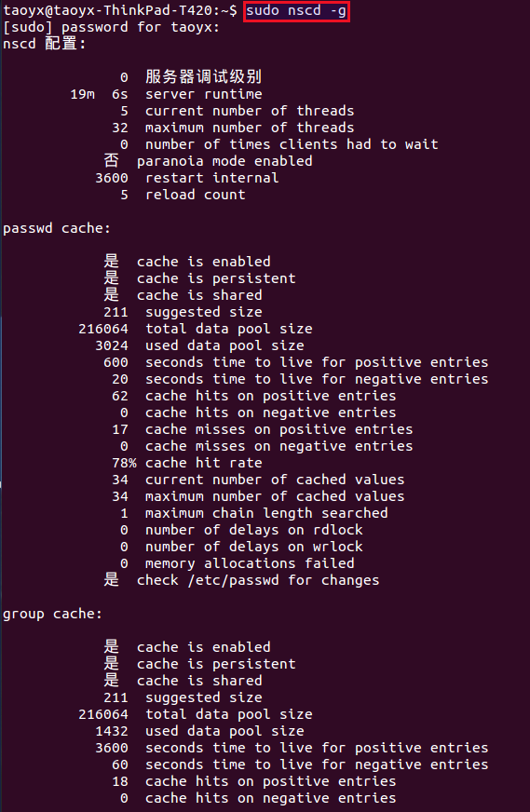Screen dimensions: 530x812
Task: Click the restart internal value 3600
Action: tap(112, 178)
